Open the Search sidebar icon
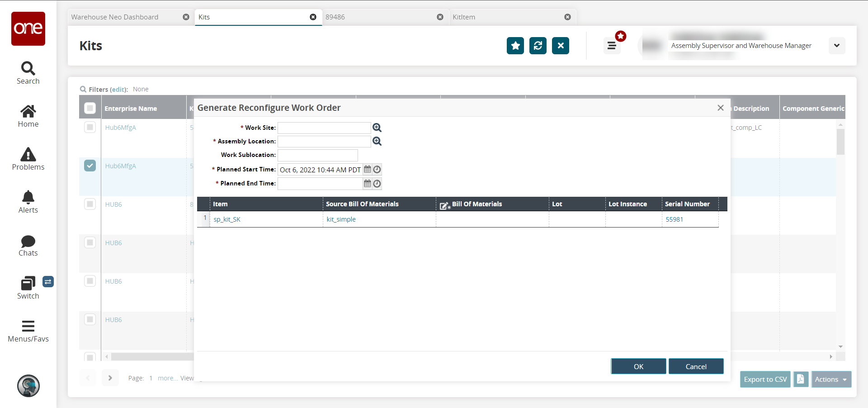868x408 pixels. (28, 73)
